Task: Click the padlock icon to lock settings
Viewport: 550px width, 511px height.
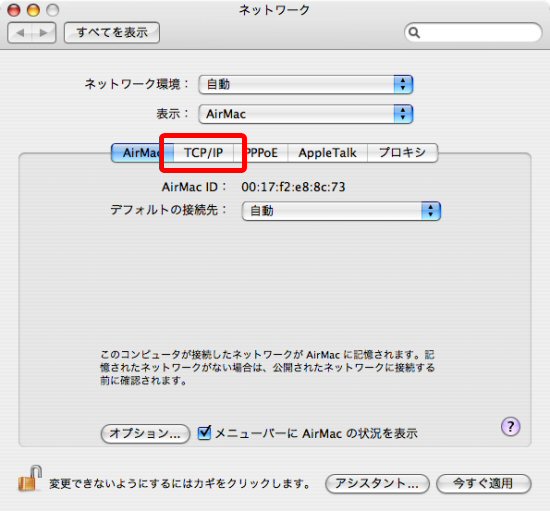Action: pos(30,478)
